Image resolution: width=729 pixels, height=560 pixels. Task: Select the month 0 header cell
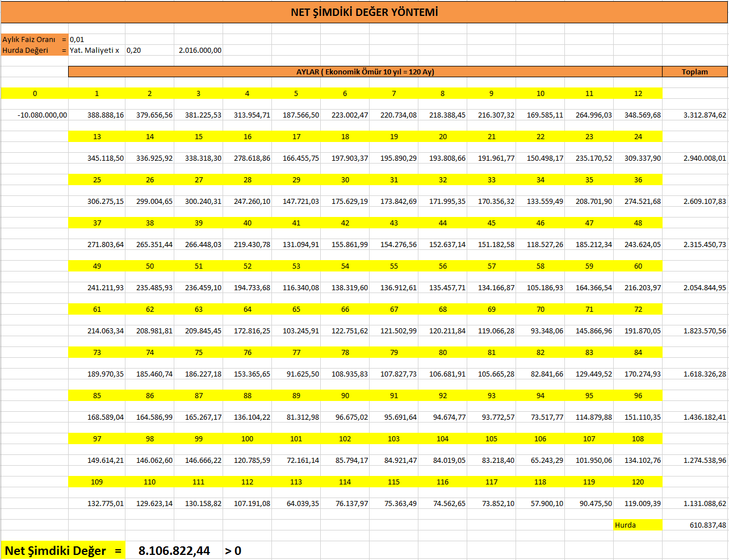(35, 94)
